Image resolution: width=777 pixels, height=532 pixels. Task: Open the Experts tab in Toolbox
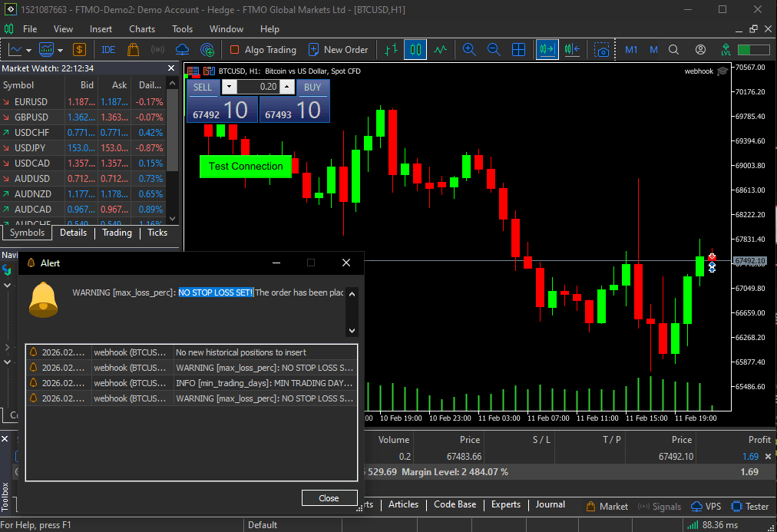pos(506,504)
